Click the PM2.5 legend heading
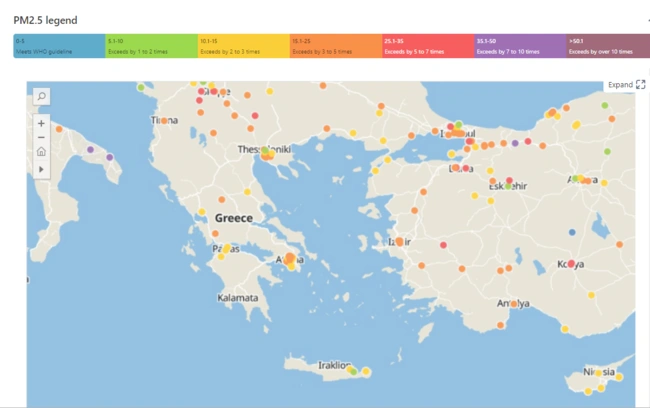Viewport: 650px width, 408px height. pyautogui.click(x=45, y=20)
